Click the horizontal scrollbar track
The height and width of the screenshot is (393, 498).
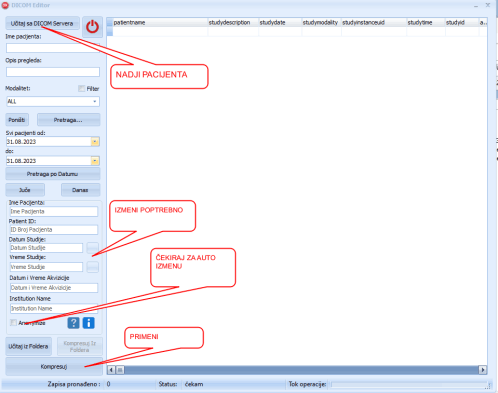click(301, 370)
